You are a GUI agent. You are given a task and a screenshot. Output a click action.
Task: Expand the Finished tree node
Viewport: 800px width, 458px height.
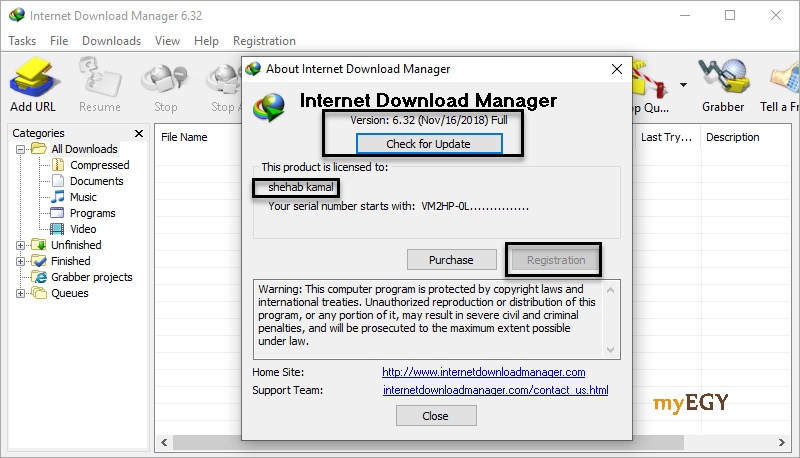20,262
